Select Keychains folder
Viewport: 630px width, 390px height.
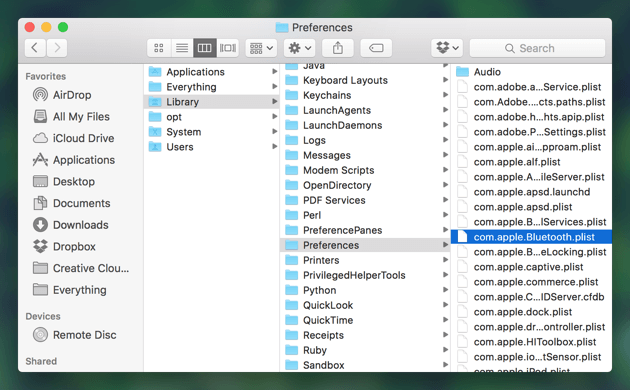click(365, 95)
